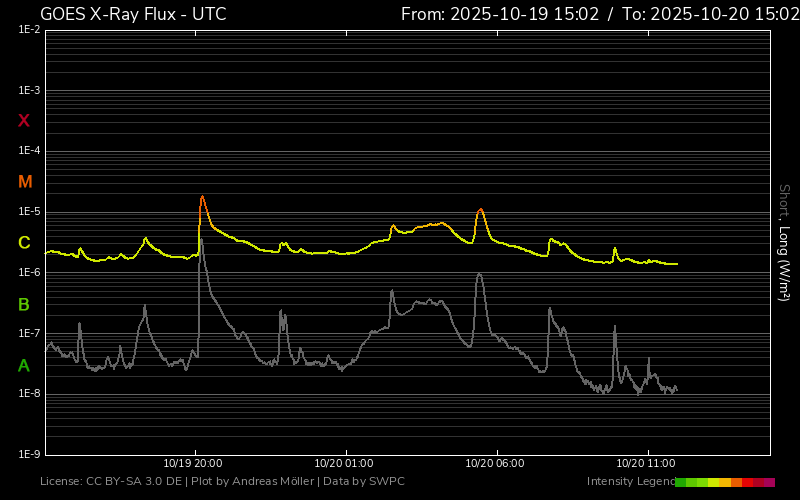Select the green A flare class label

(24, 365)
